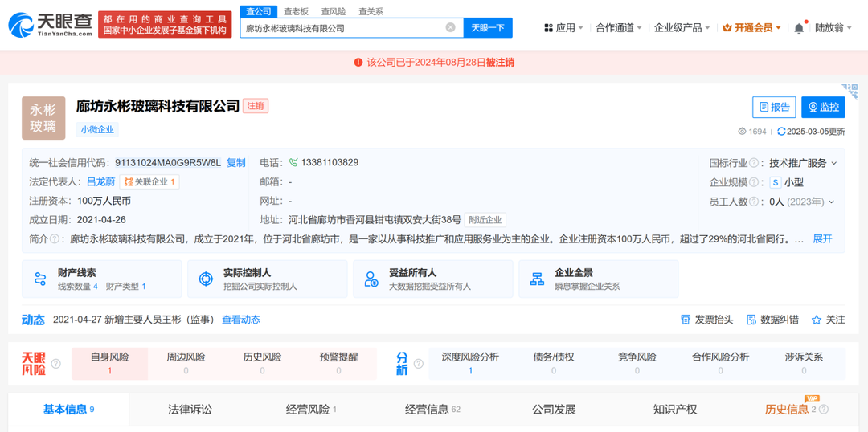Viewport: 868px width, 432px height.
Task: Open the 实际控制人 target icon
Action: click(x=206, y=279)
